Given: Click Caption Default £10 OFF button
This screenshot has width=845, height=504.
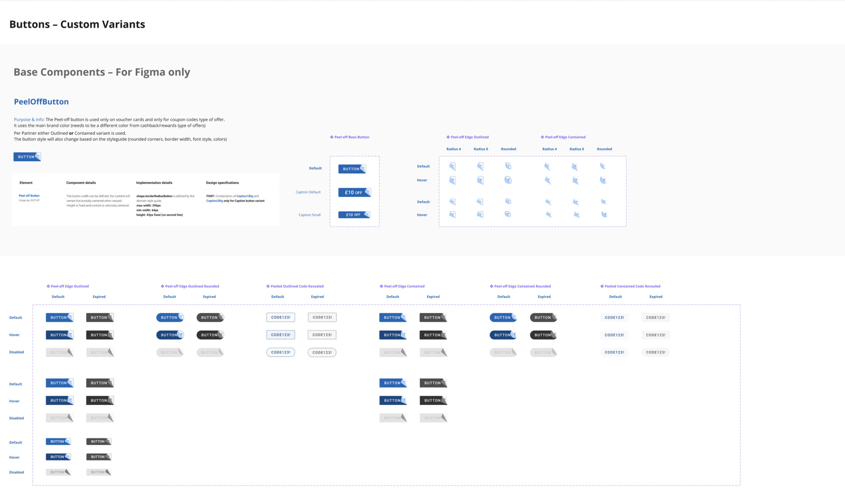Looking at the screenshot, I should (355, 192).
